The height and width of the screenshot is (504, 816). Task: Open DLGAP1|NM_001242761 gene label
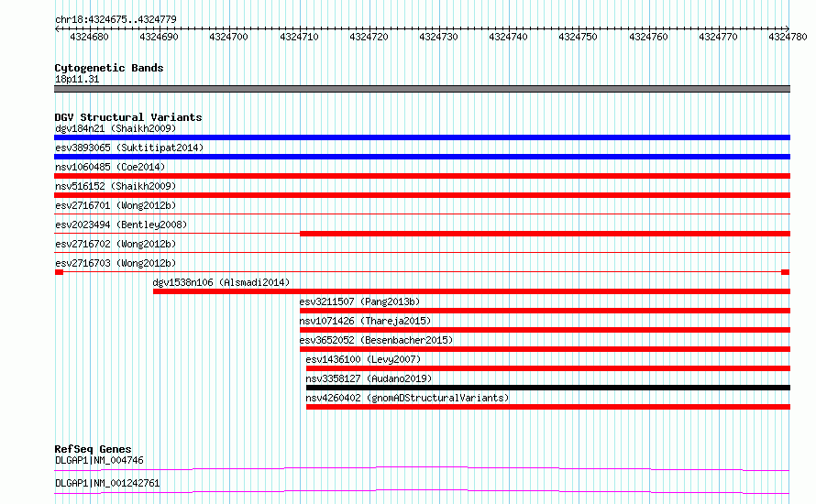click(x=107, y=483)
